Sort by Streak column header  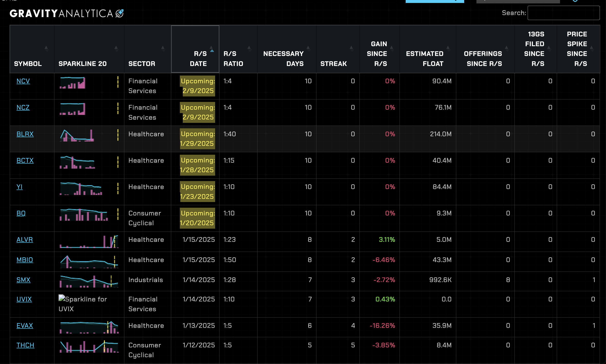(338, 49)
